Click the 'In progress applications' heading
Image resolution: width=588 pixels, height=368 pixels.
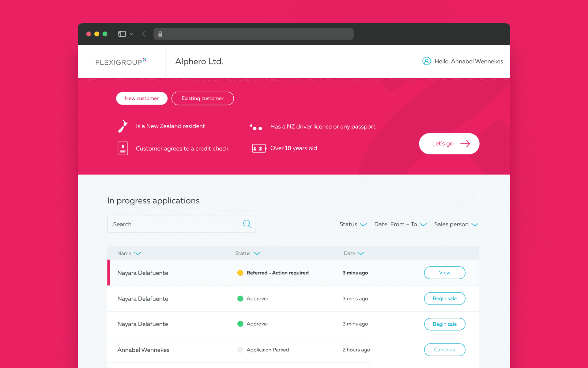[x=153, y=201]
